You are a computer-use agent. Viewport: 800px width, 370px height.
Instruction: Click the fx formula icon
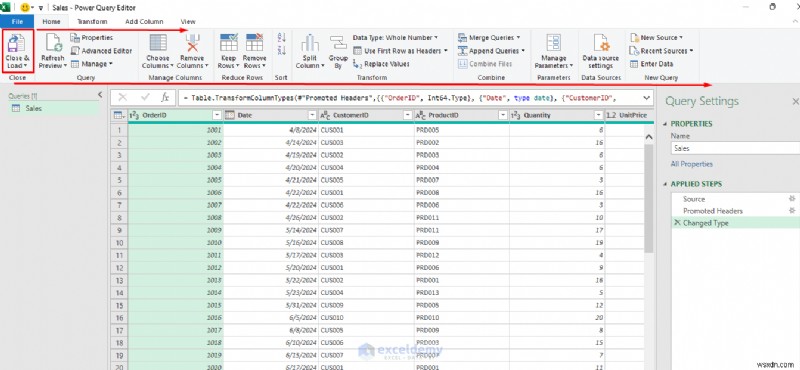click(x=165, y=97)
